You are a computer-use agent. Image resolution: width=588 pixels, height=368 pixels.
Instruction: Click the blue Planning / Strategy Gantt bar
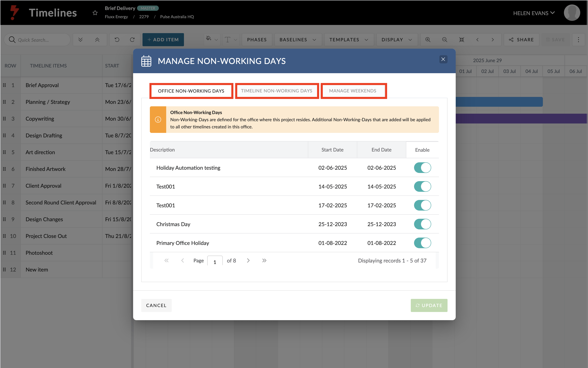499,102
